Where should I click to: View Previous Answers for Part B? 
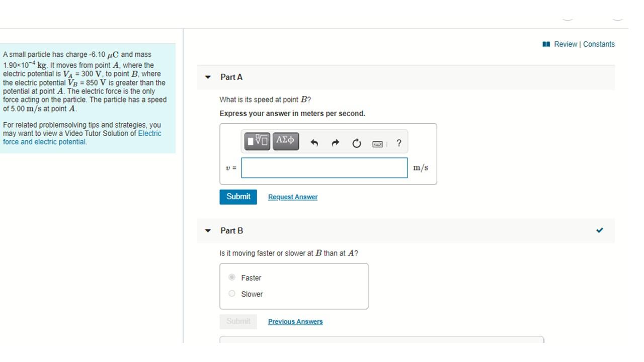(295, 321)
